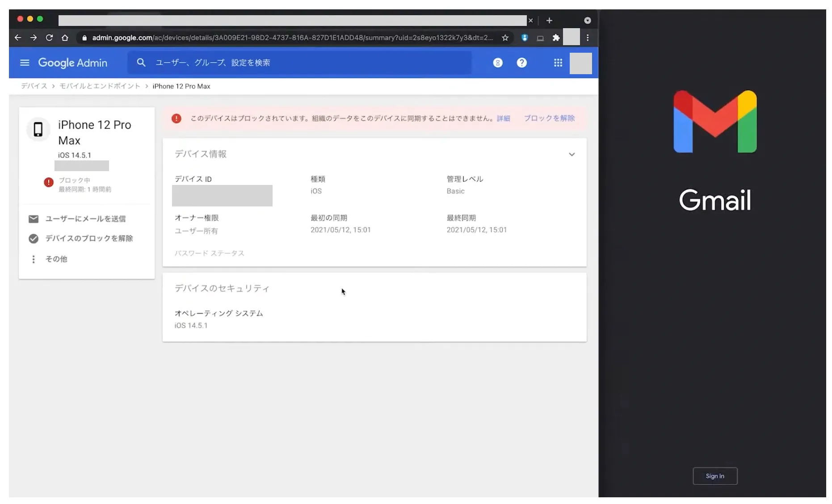Click the 詳細 link in the block alert
This screenshot has height=504, width=832.
[x=503, y=118]
